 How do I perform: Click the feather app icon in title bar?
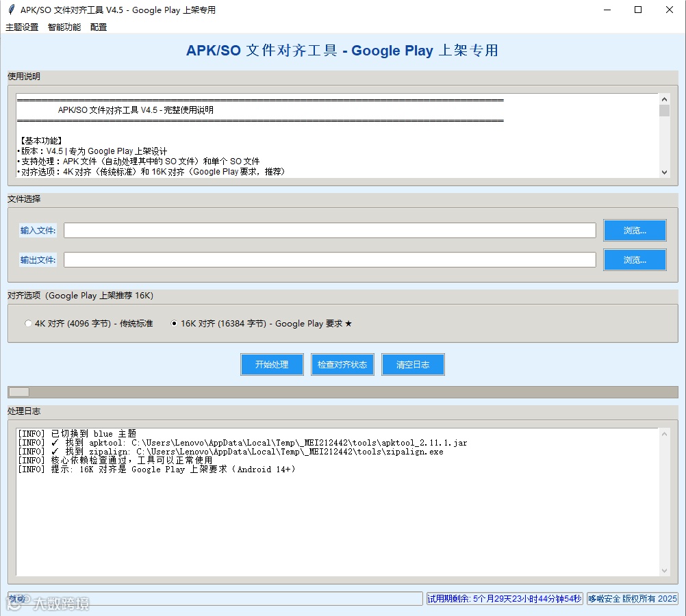pos(12,10)
